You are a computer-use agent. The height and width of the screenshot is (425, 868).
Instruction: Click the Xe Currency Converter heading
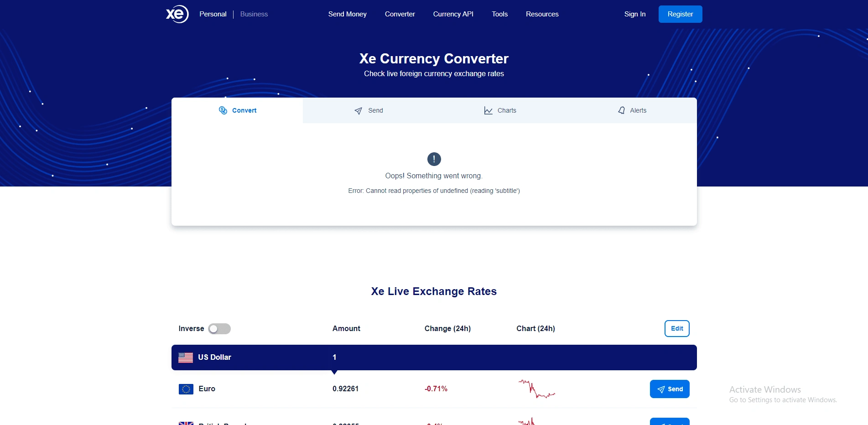434,59
